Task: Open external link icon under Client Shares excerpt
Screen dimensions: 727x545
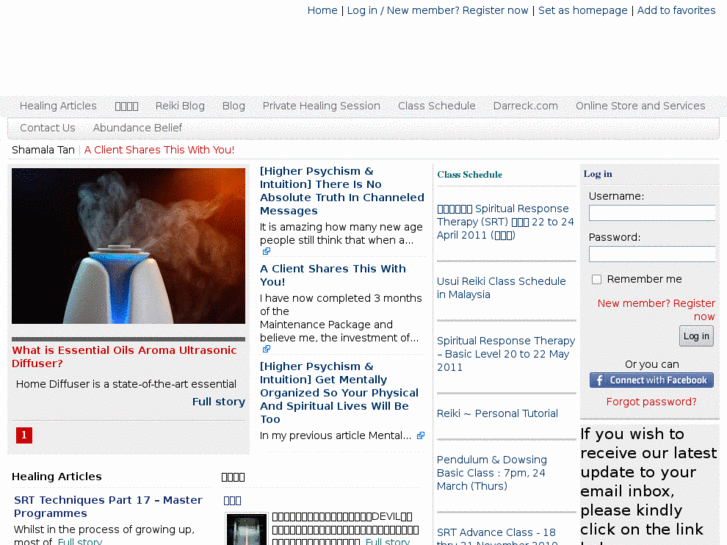Action: click(266, 349)
